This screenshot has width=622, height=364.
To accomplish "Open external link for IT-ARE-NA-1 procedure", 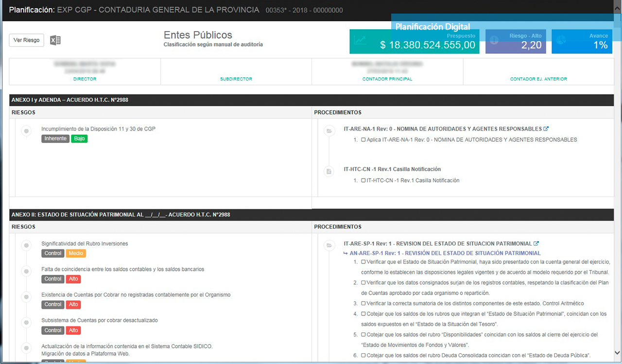I will pos(546,129).
